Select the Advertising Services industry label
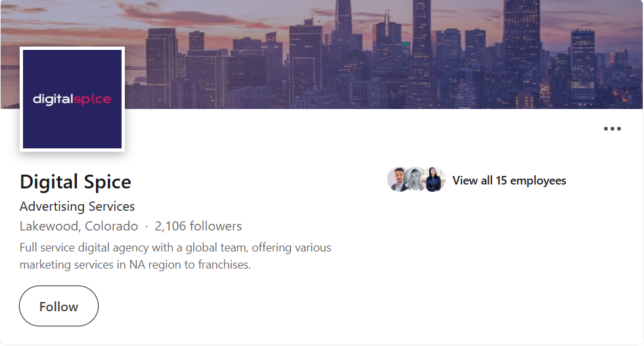Screen dimensions: 644x346 pos(77,206)
